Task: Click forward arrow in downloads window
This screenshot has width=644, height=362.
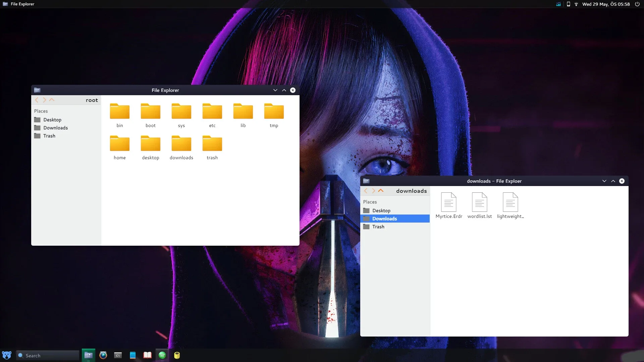Action: (x=373, y=190)
